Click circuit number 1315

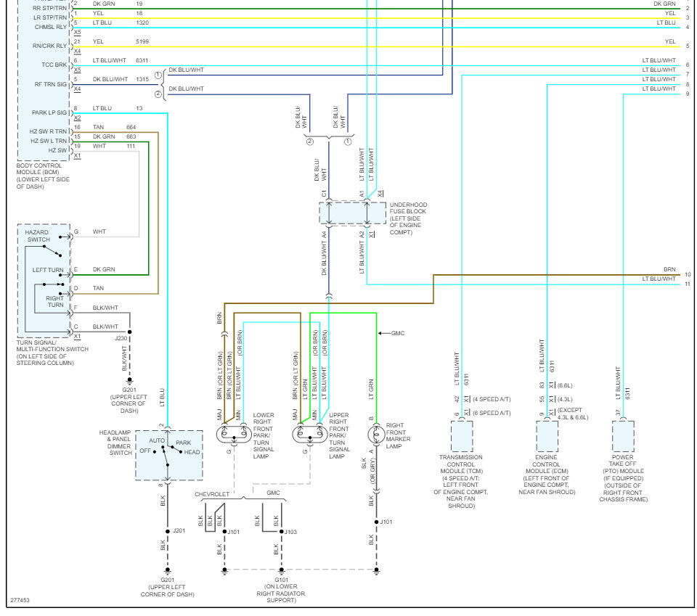point(142,80)
